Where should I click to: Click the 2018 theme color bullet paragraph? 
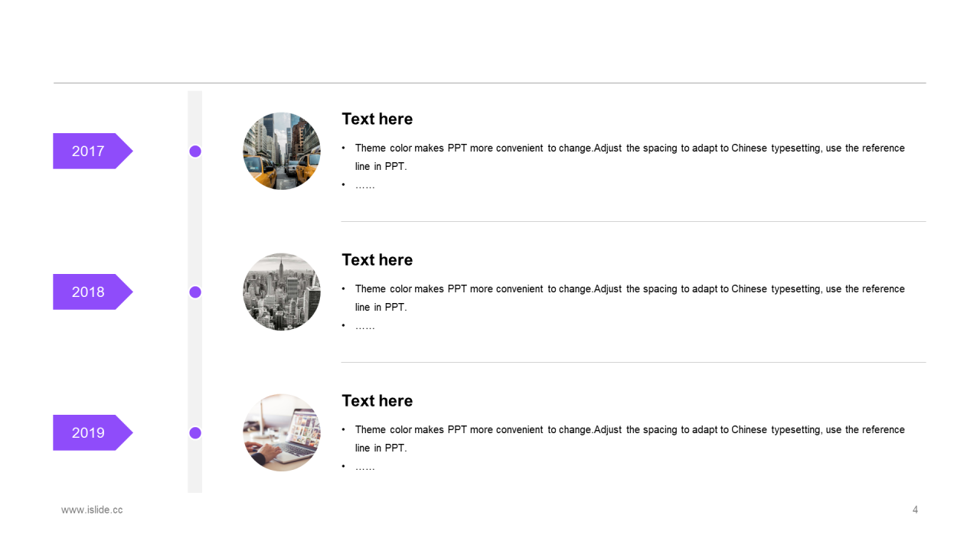pos(623,298)
